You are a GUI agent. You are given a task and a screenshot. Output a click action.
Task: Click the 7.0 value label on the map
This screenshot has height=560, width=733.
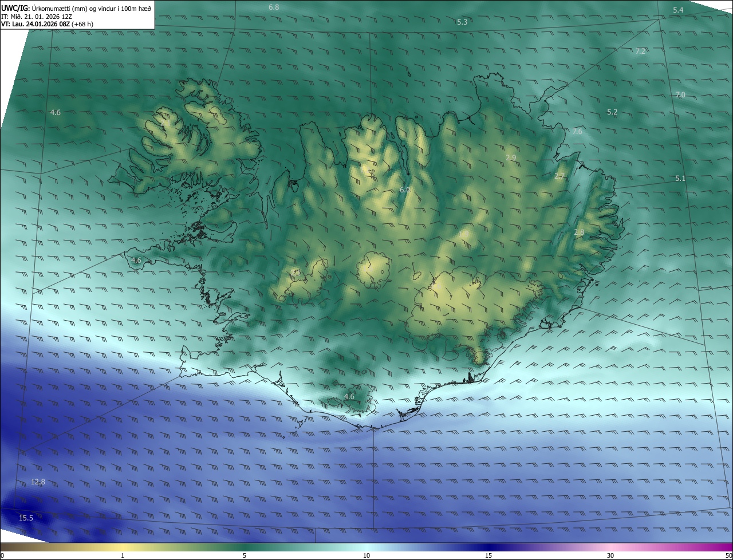680,94
